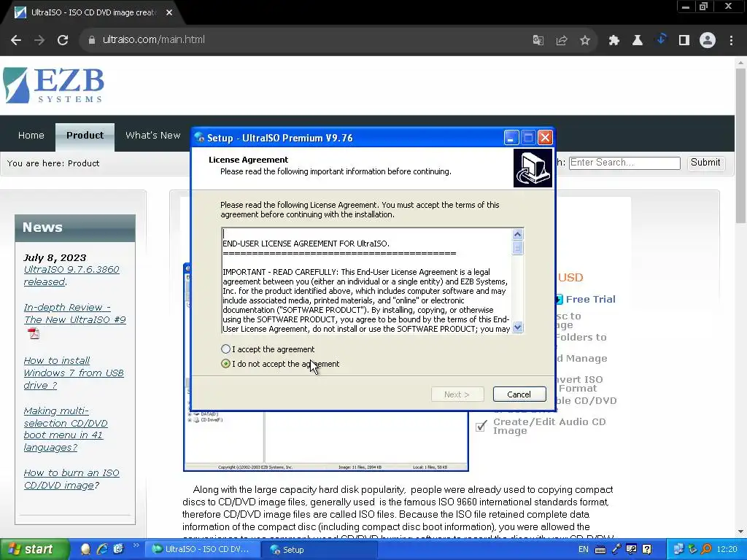The image size is (747, 560).
Task: Switch to Setup taskbar button
Action: click(320, 550)
